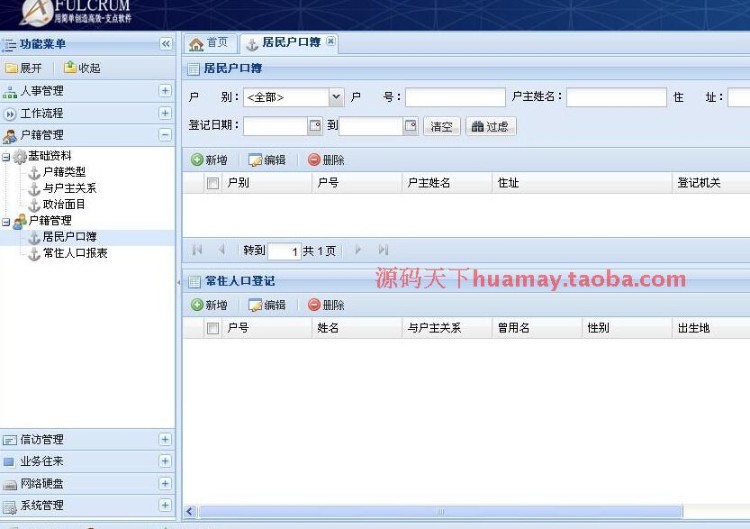The width and height of the screenshot is (750, 529).
Task: Open 常住人口报表 in the tree
Action: click(x=75, y=253)
